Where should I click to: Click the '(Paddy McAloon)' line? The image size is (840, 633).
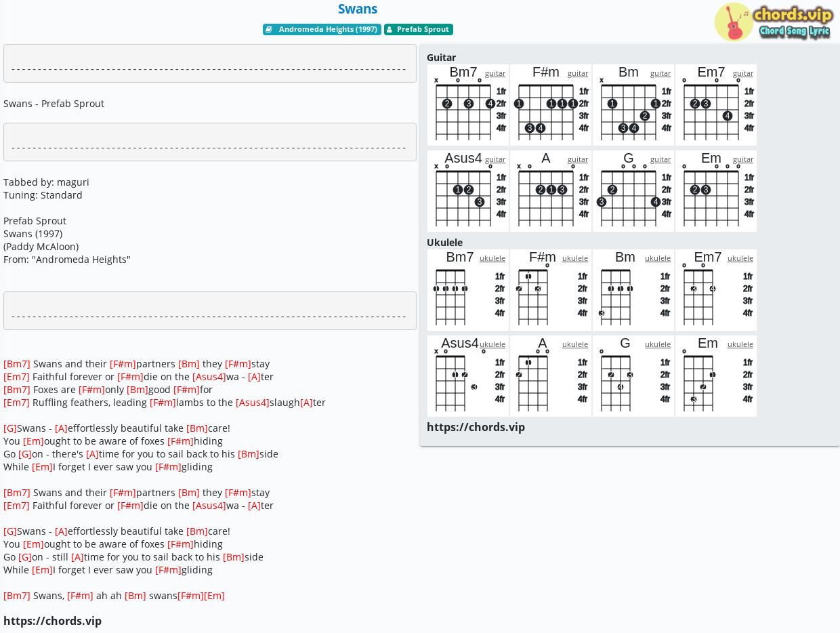41,247
